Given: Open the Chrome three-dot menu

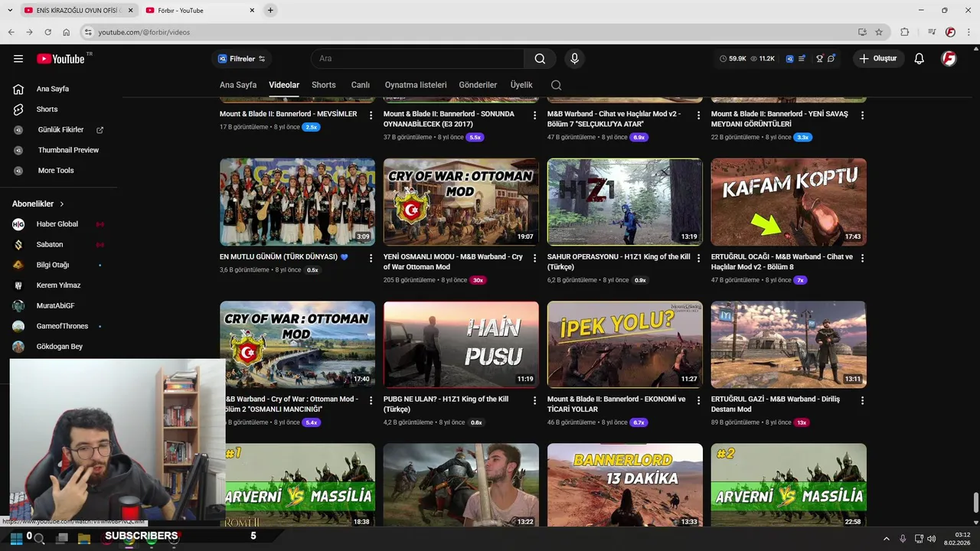Looking at the screenshot, I should [x=969, y=32].
